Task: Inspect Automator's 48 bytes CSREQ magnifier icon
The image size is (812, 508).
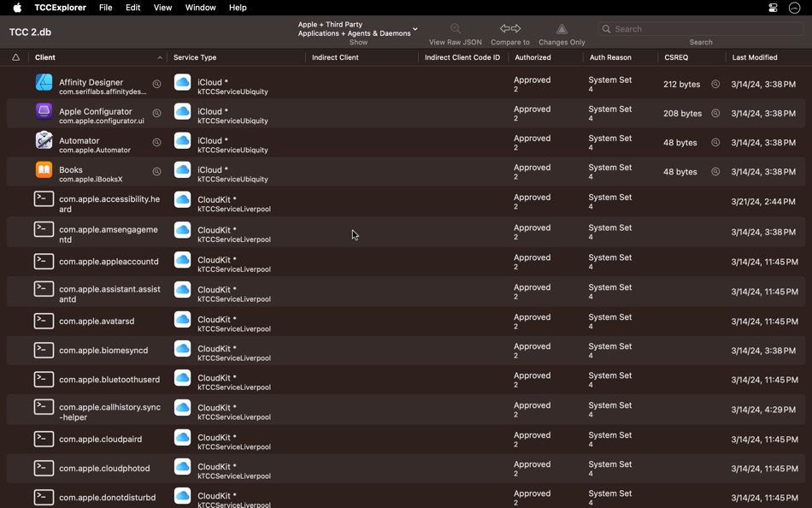Action: pyautogui.click(x=715, y=142)
